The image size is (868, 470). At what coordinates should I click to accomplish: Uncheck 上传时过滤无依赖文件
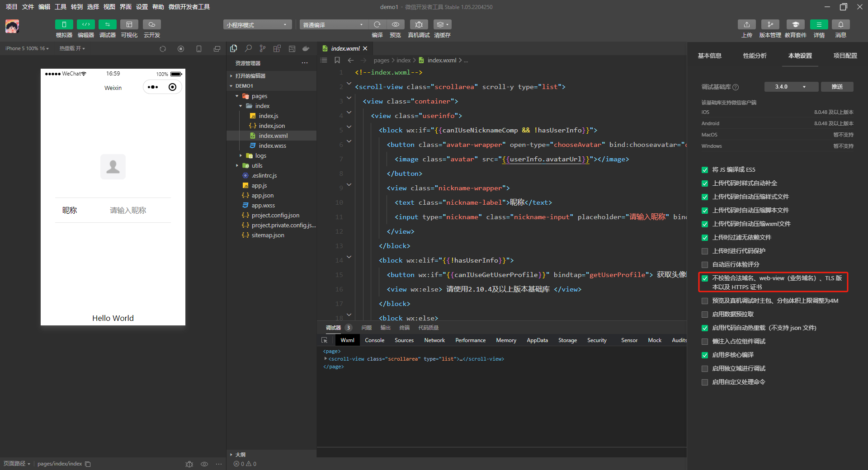click(x=704, y=238)
